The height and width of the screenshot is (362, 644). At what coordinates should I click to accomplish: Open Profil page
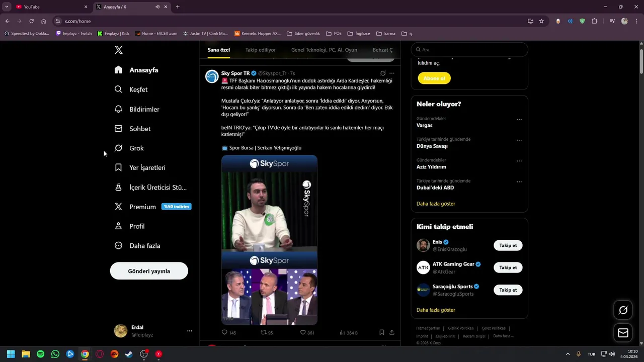tap(129, 226)
